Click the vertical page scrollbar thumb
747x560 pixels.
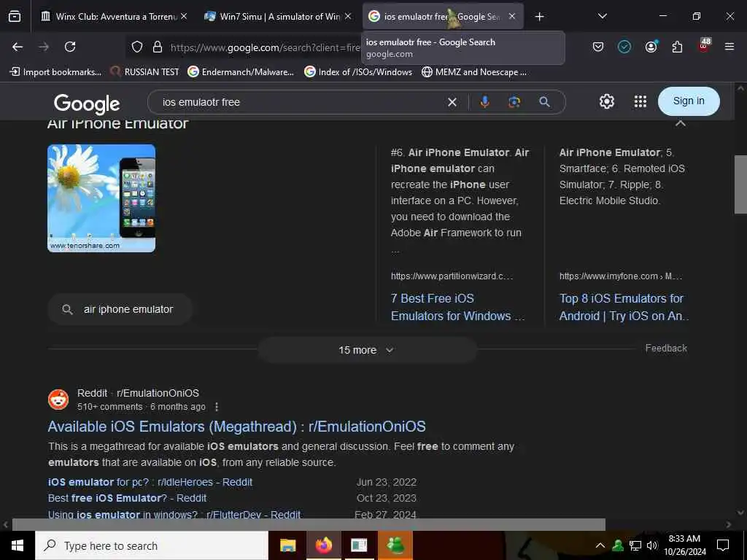coord(740,184)
